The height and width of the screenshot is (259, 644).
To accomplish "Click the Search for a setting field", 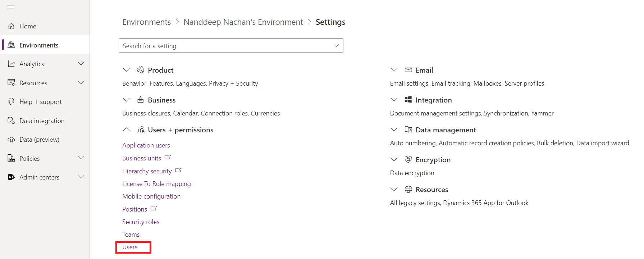I will (x=223, y=46).
